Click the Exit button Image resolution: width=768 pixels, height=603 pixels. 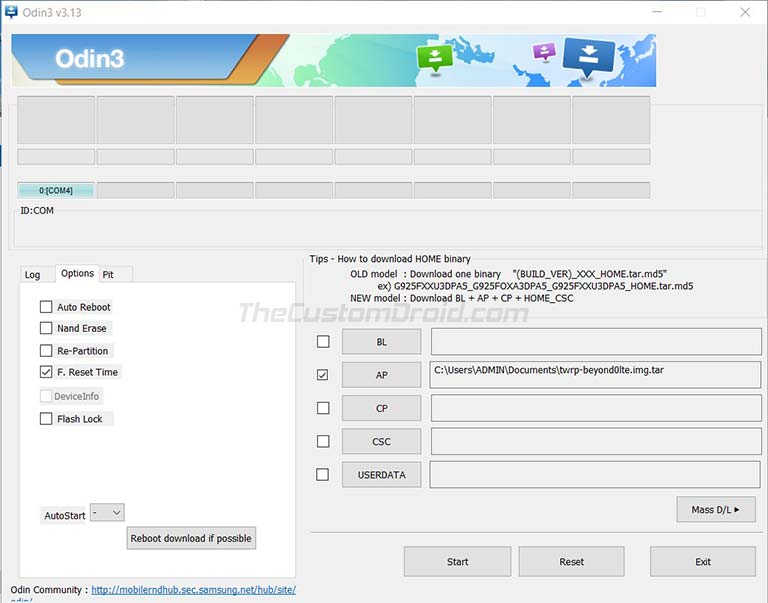click(x=703, y=561)
